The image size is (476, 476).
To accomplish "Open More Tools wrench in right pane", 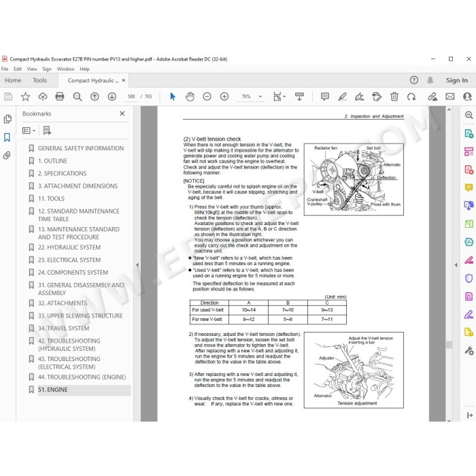I will pyautogui.click(x=469, y=351).
